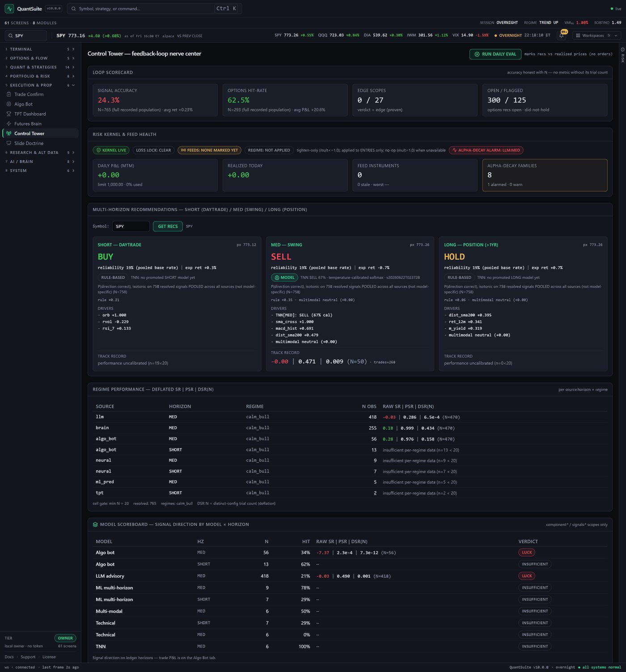
Task: Click the MODEL chip on the MED swing card
Action: pyautogui.click(x=284, y=277)
